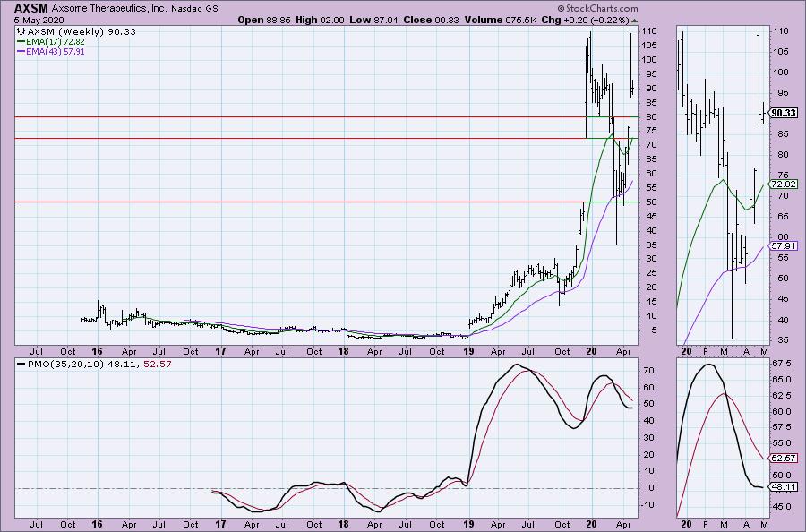Click the up-arrow triangle beside the Chg value

(634, 21)
